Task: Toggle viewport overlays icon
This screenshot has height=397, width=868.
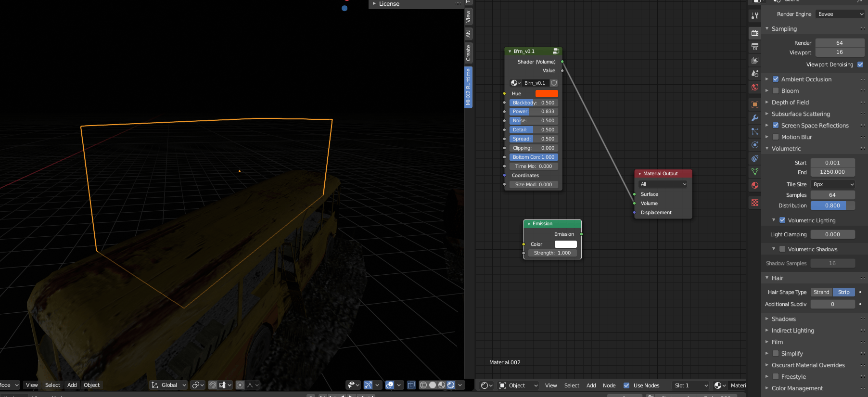Action: point(390,385)
